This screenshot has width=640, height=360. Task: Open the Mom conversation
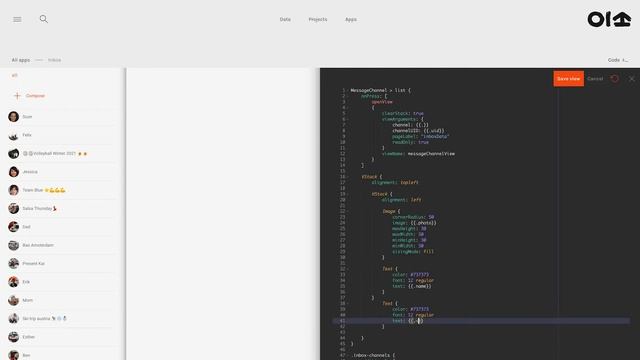pos(62,300)
